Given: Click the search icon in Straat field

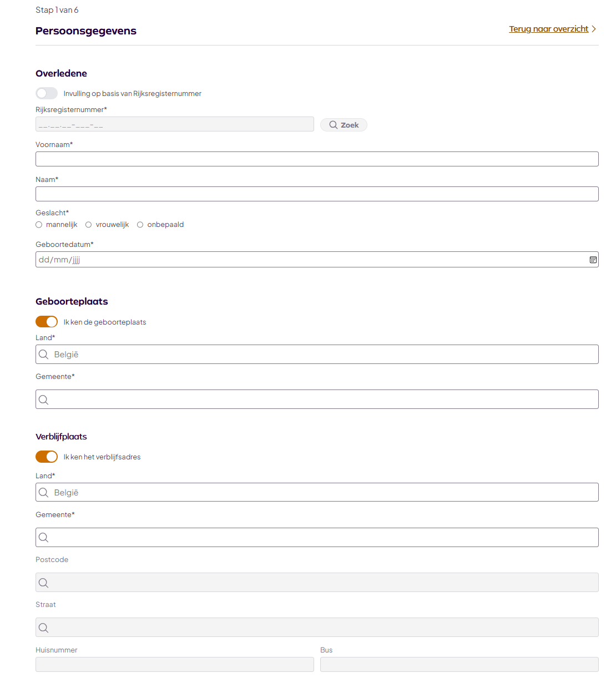Looking at the screenshot, I should pyautogui.click(x=43, y=628).
